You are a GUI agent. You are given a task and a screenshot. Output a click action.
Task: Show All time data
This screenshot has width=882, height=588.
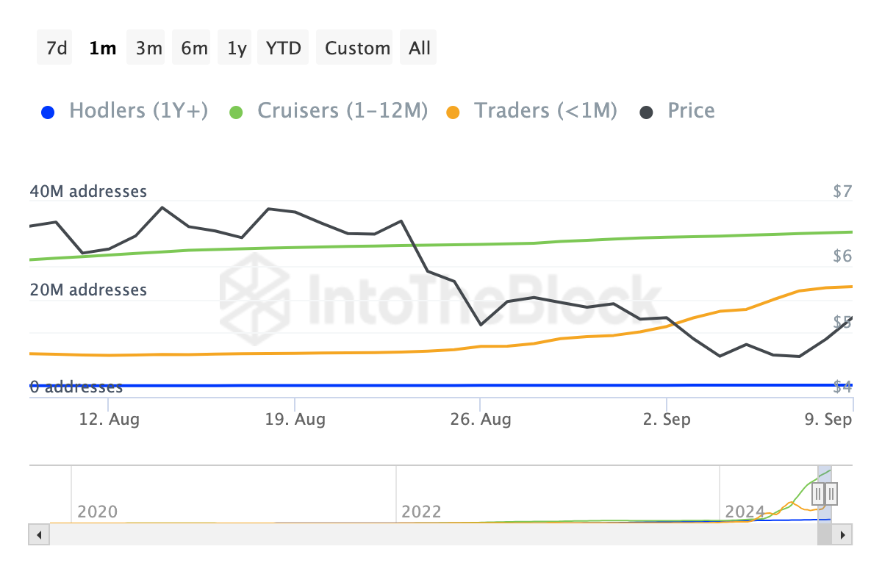pos(420,49)
